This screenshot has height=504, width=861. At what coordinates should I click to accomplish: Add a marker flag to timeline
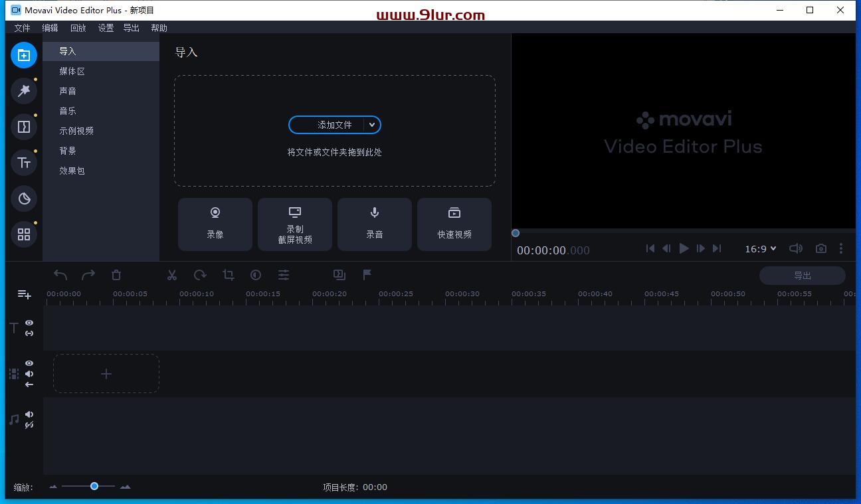point(367,275)
